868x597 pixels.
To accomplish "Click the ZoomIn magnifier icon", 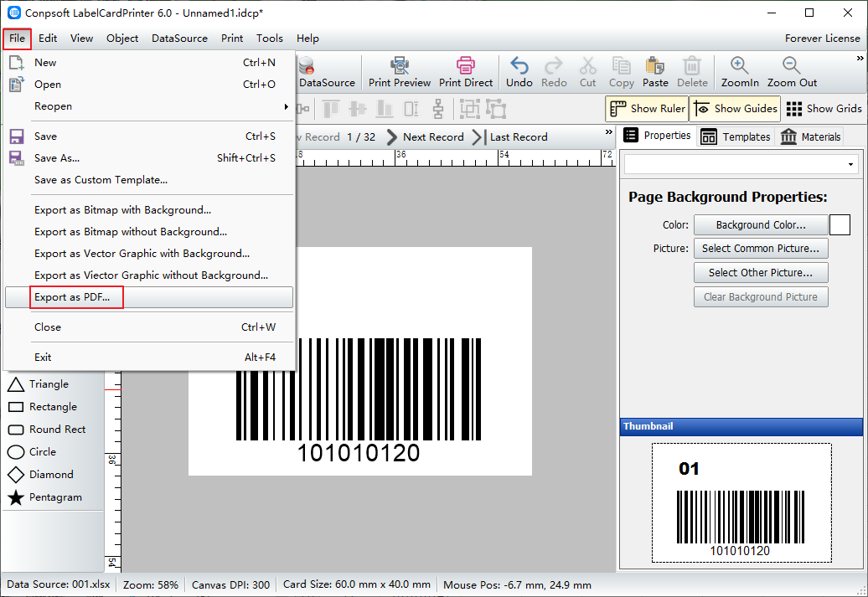I will [x=740, y=65].
